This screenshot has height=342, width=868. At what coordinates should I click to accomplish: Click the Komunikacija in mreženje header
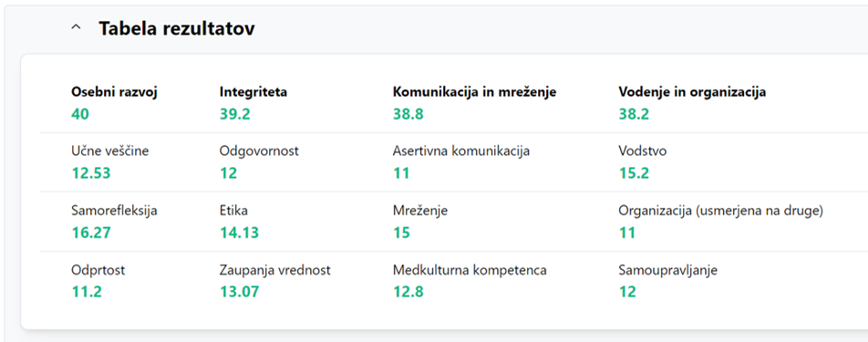[474, 92]
